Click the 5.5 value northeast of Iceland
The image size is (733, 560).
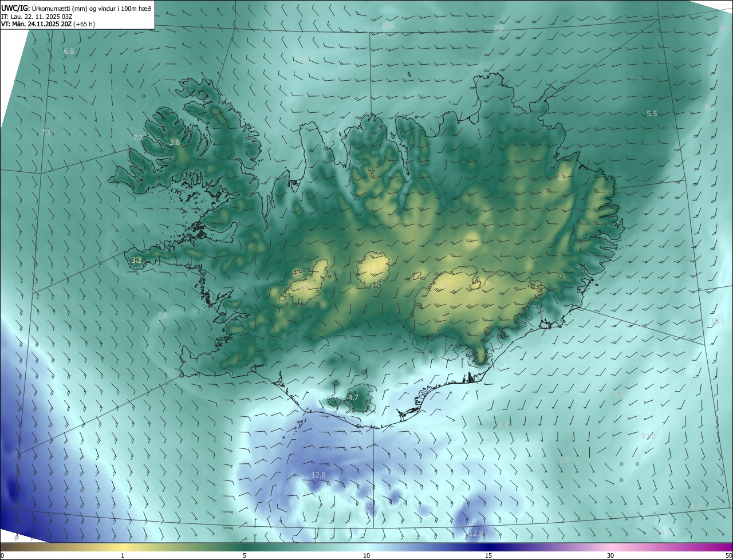point(652,114)
